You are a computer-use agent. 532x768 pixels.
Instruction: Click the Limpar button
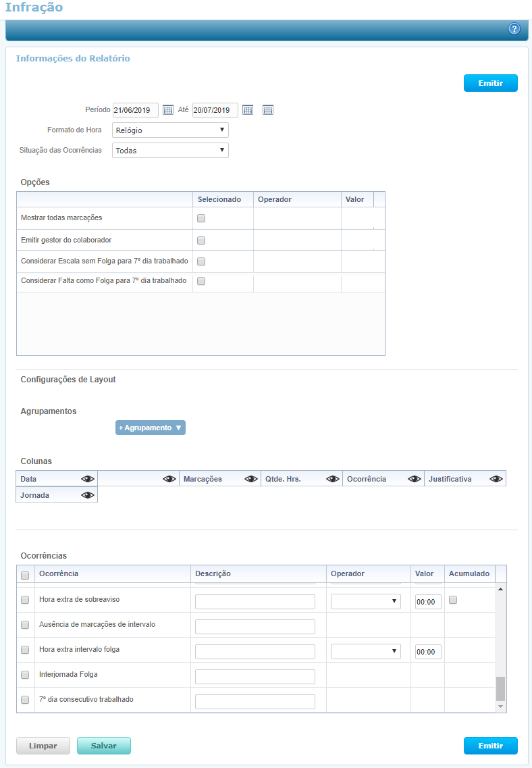43,746
